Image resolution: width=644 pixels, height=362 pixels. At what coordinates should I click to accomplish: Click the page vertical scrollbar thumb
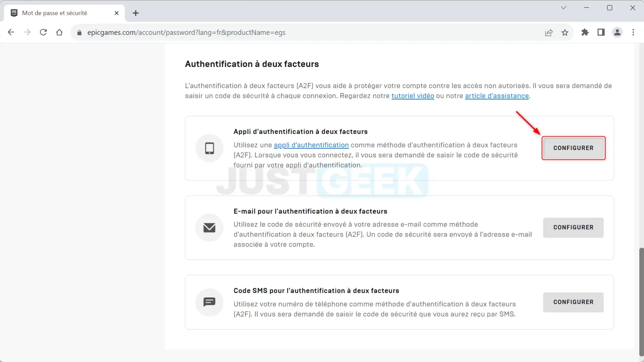641,302
